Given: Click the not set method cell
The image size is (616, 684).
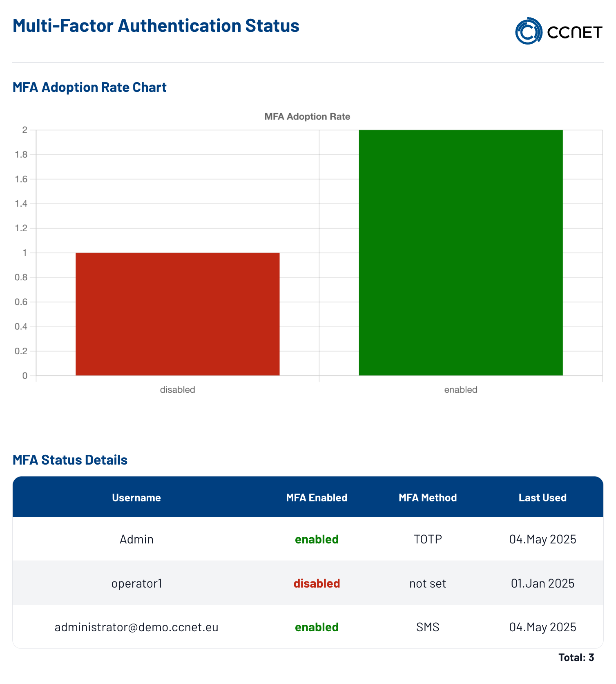Looking at the screenshot, I should [428, 583].
